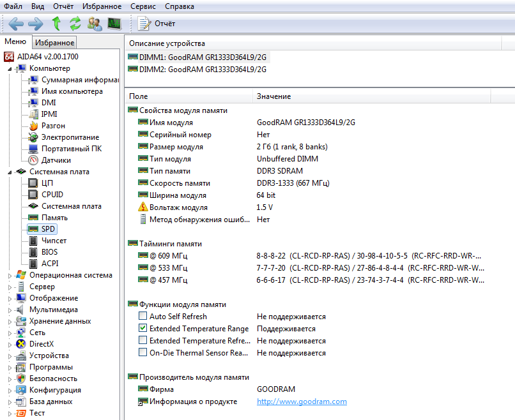Expand the Хранение данных branch
The height and width of the screenshot is (420, 515).
pyautogui.click(x=10, y=322)
